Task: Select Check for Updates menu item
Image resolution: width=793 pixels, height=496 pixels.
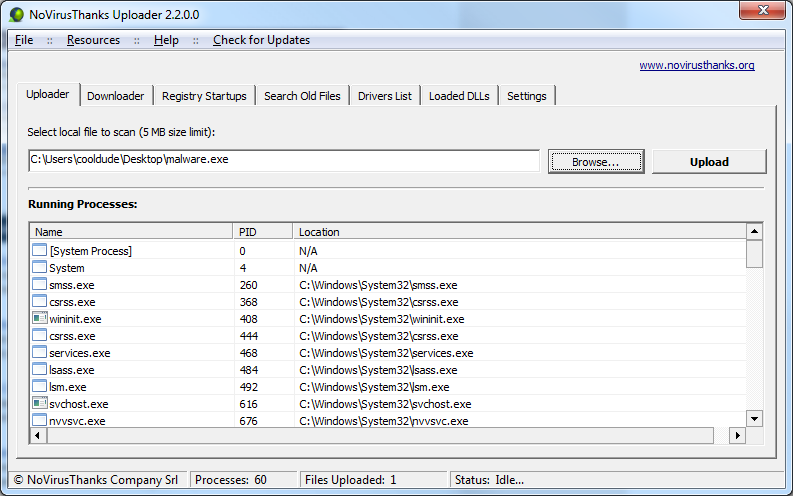Action: (261, 40)
